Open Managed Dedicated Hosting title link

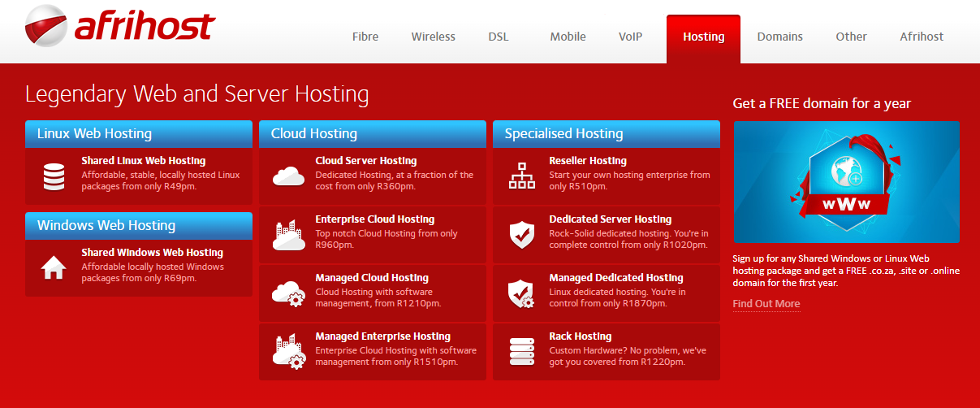point(616,278)
